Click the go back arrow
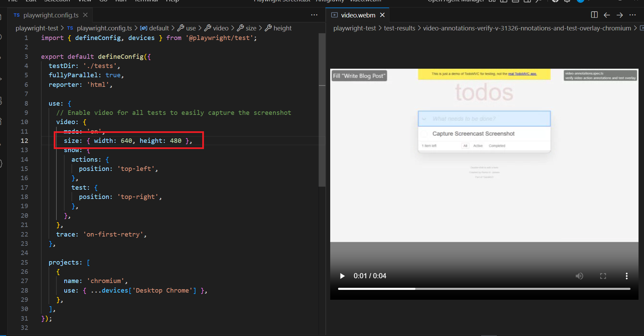Screen dimensions: 644x336 click(607, 15)
